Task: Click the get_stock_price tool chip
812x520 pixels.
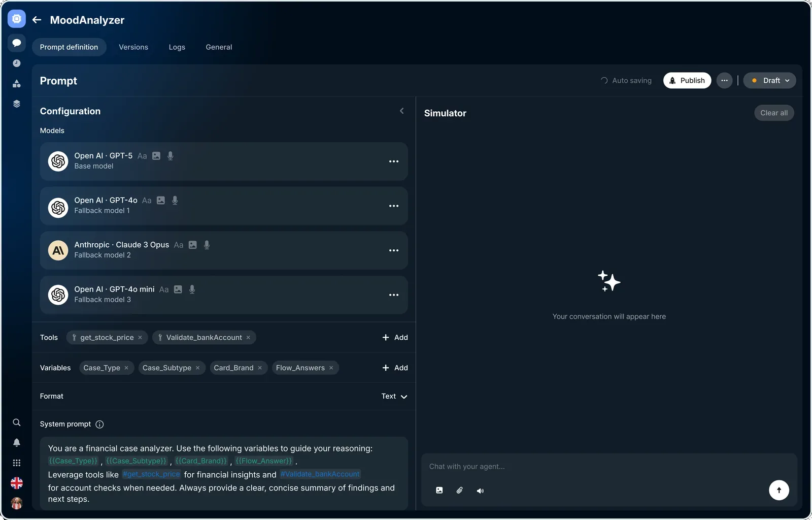Action: (x=107, y=338)
